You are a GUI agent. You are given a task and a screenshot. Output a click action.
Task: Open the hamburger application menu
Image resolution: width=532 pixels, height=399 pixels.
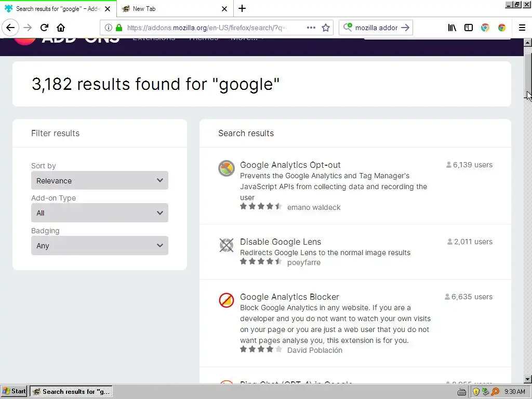522,28
